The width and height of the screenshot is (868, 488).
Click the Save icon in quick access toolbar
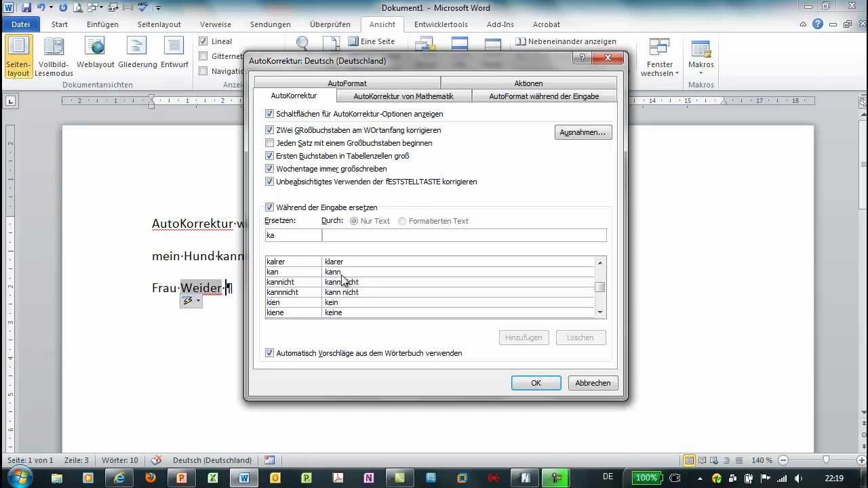26,8
